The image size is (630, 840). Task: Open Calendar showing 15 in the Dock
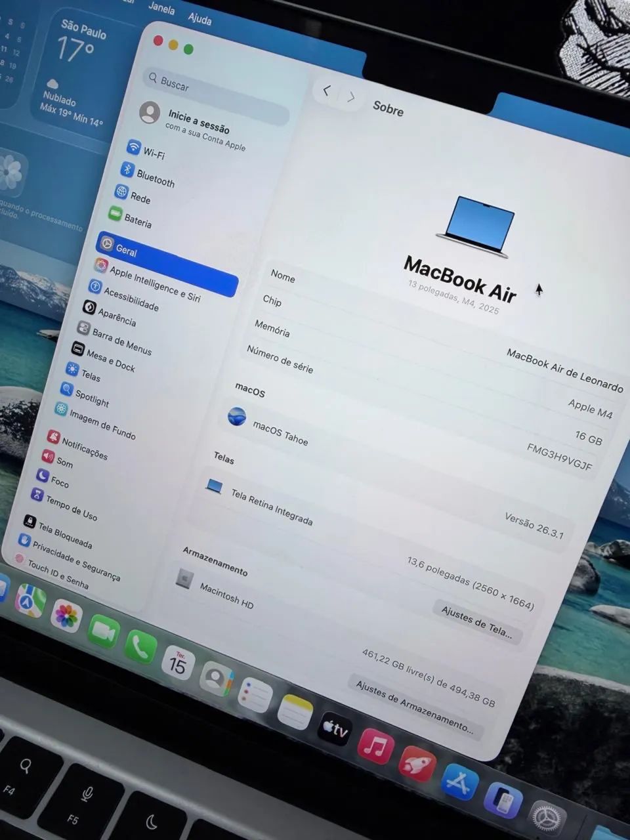178,663
